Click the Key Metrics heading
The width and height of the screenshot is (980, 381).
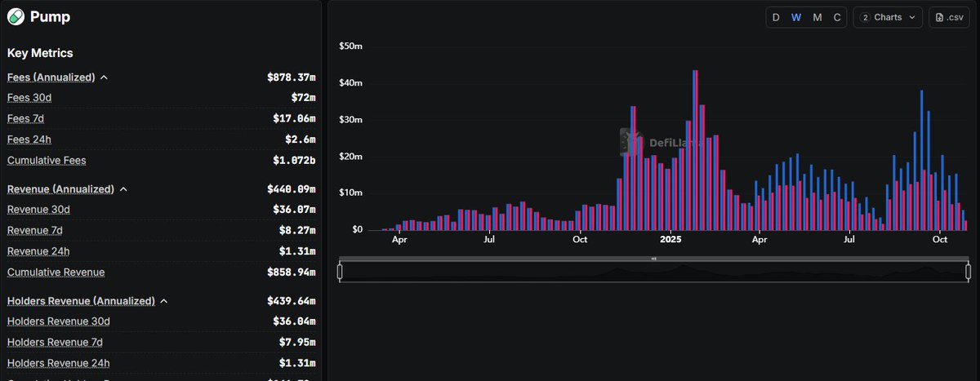(x=40, y=53)
